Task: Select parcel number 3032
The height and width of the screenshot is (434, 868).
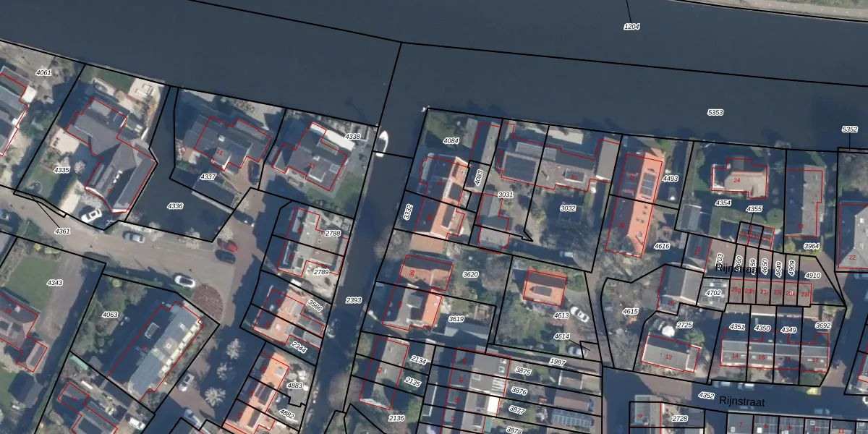Action: click(568, 208)
